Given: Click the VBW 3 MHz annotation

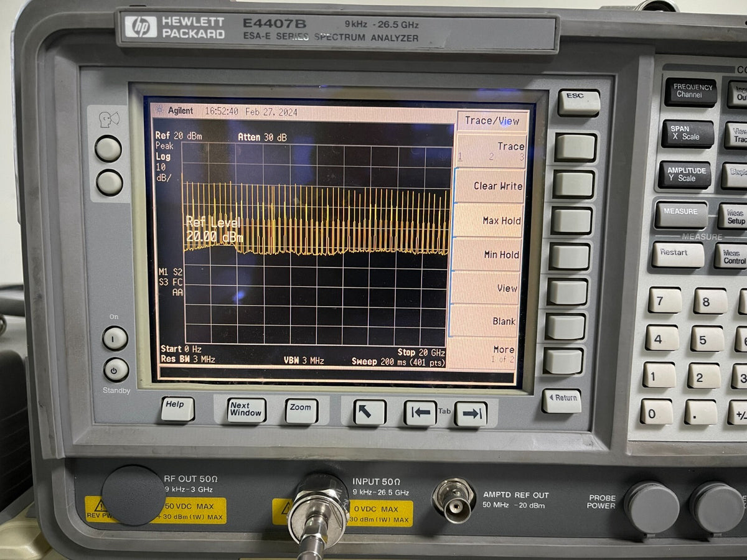Looking at the screenshot, I should pos(304,361).
